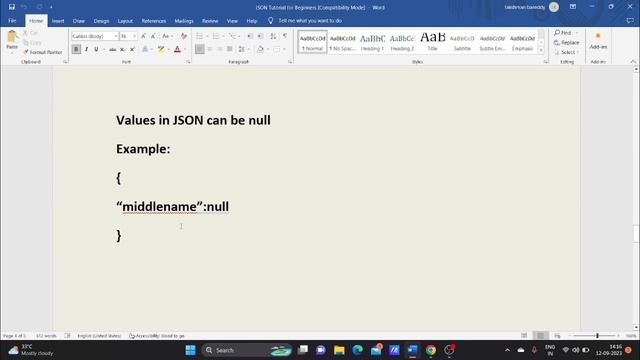
Task: Open multilevel list dropdown
Action: [x=240, y=36]
